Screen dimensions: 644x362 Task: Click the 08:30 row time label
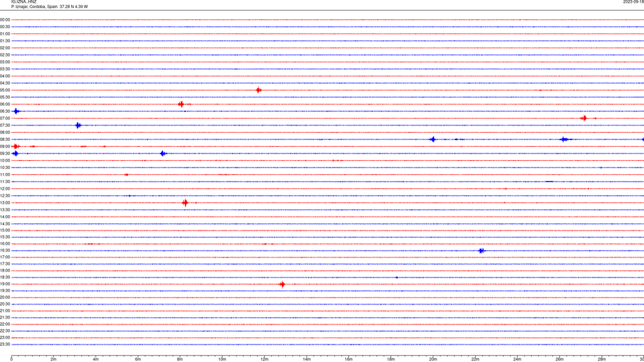point(5,139)
